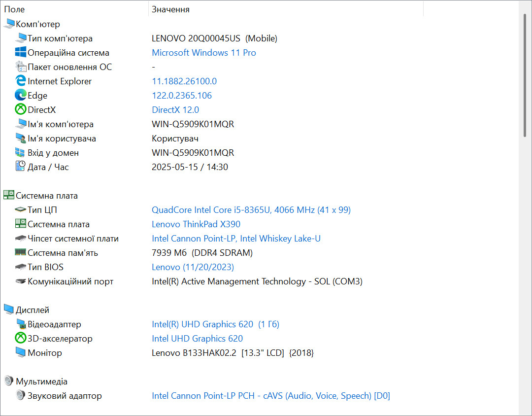Select the Користувач user name value
This screenshot has height=416, width=532.
point(175,139)
